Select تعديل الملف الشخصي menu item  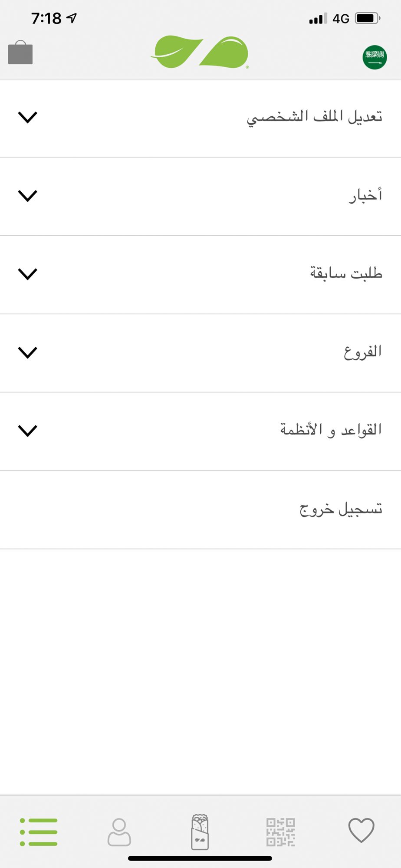[314, 117]
